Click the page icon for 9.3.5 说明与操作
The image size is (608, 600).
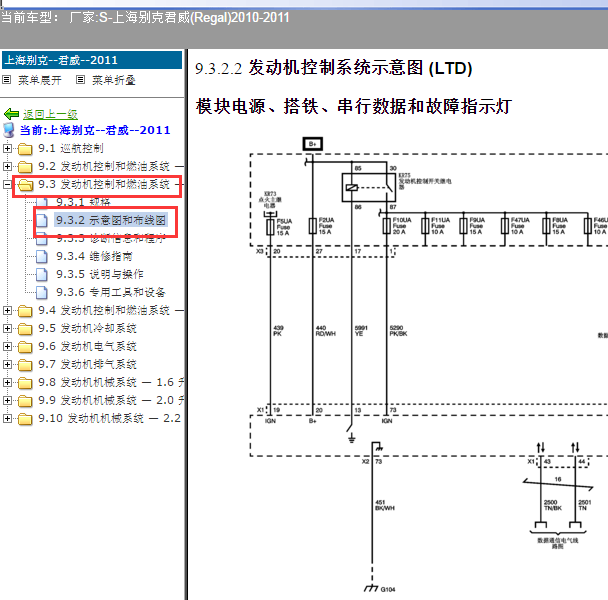click(42, 274)
